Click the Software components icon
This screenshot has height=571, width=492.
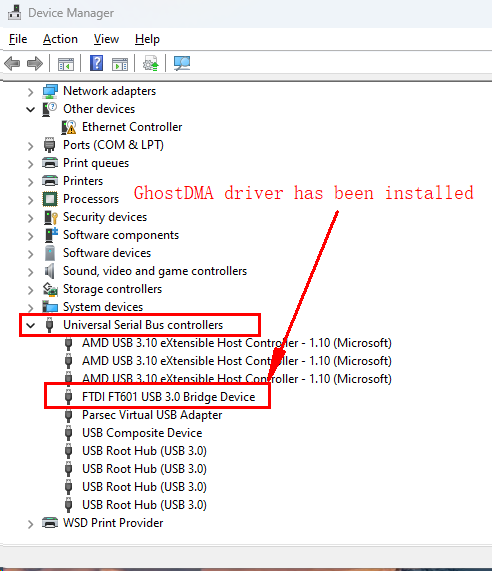pos(51,235)
